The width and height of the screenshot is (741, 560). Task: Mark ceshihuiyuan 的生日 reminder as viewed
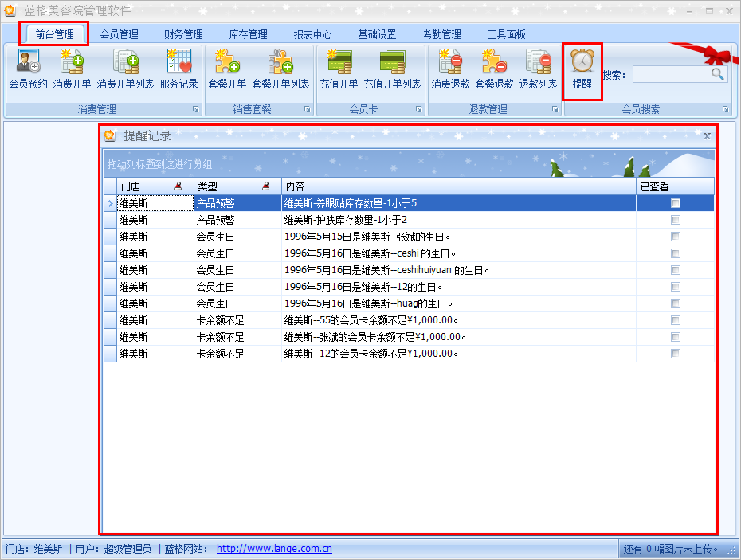point(676,270)
